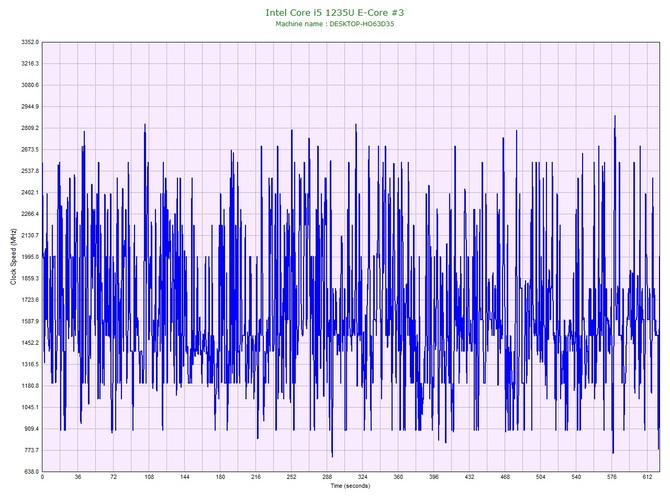
Task: Click the 504 seconds x-axis tick label
Action: 541,477
